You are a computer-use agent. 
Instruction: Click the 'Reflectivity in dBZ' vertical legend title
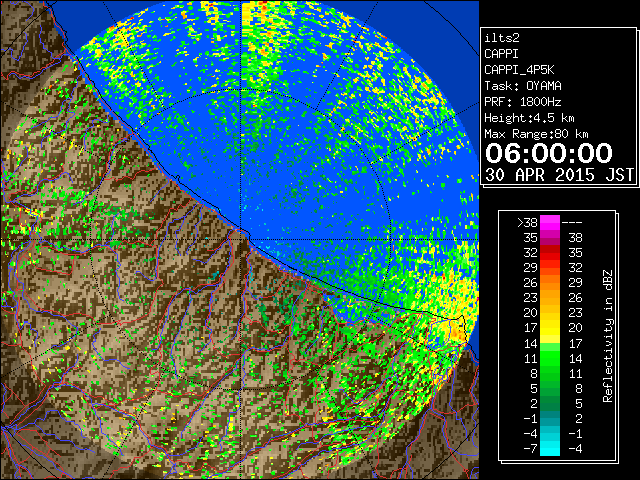(607, 336)
